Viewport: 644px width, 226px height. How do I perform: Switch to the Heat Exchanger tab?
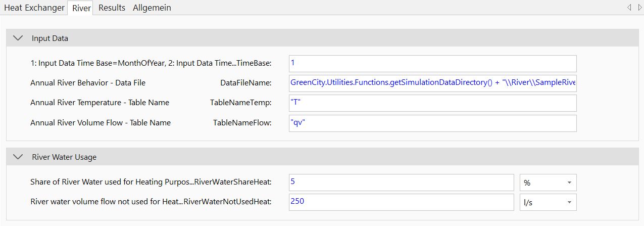click(34, 8)
